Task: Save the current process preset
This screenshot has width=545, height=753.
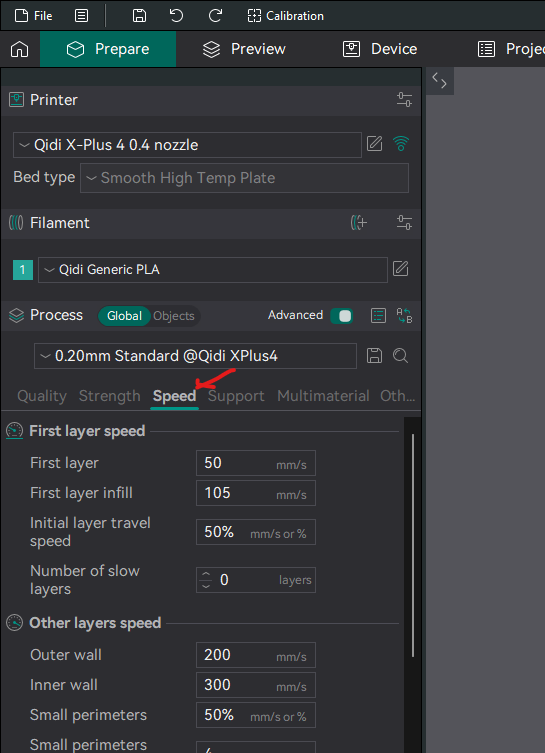Action: pyautogui.click(x=375, y=356)
